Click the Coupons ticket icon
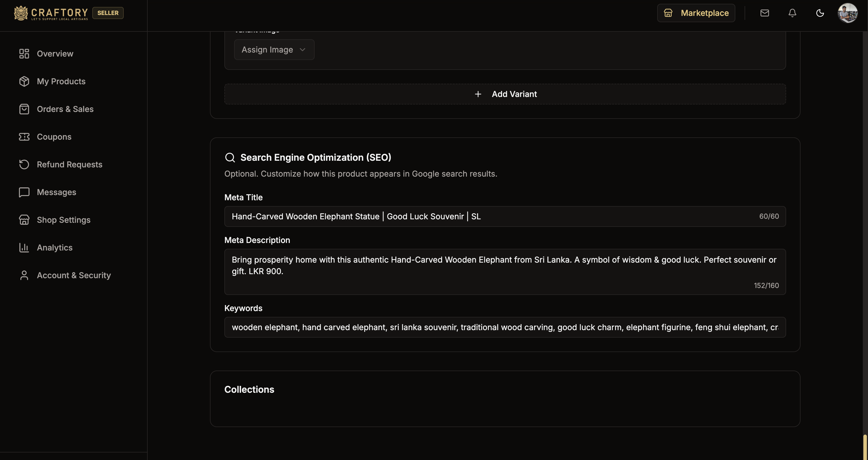The width and height of the screenshot is (868, 460). point(24,136)
